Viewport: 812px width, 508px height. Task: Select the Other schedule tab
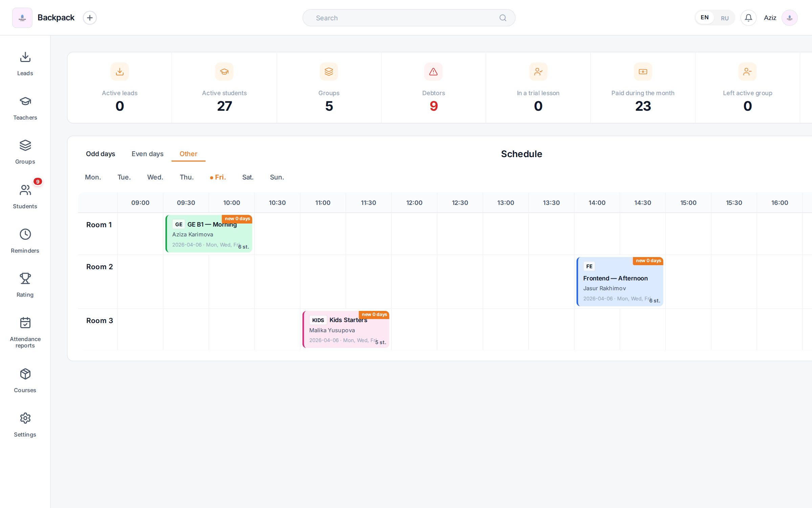coord(188,154)
